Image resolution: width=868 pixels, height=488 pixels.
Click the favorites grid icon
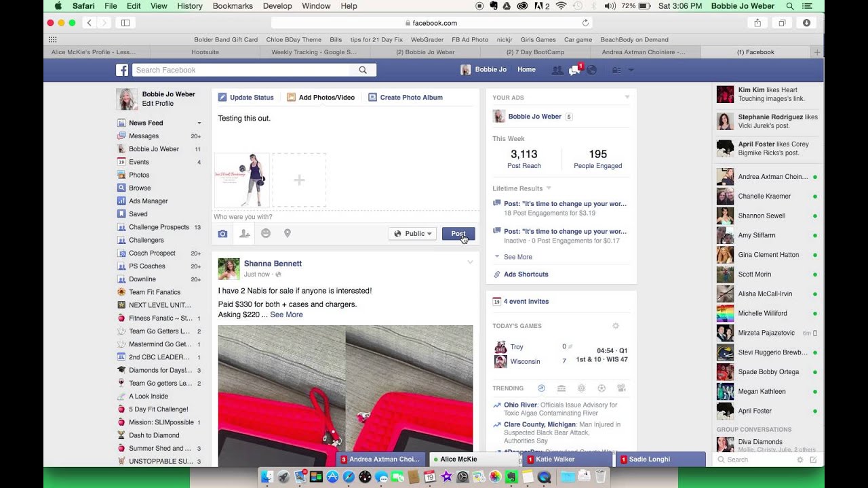53,40
